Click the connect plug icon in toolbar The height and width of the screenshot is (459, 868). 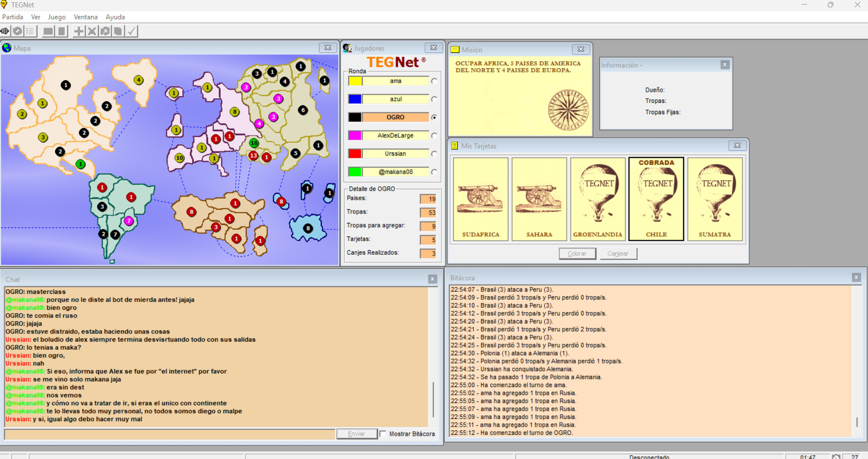[x=5, y=31]
